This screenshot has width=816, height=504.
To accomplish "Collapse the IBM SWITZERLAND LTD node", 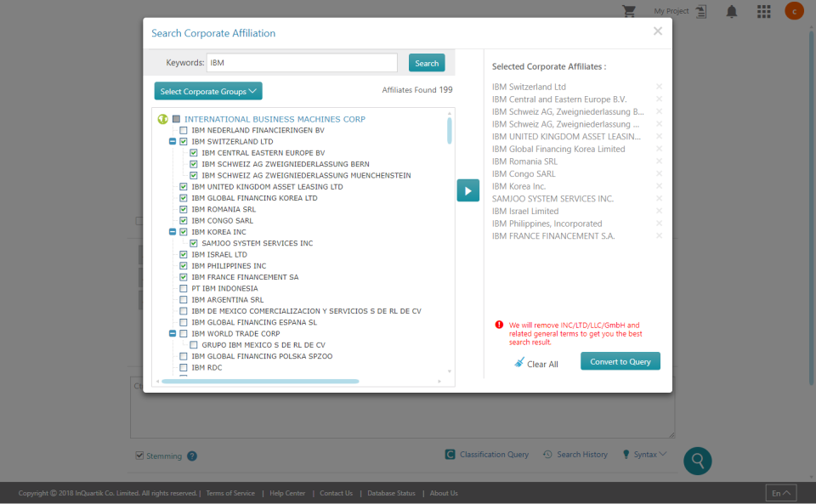I will [173, 141].
